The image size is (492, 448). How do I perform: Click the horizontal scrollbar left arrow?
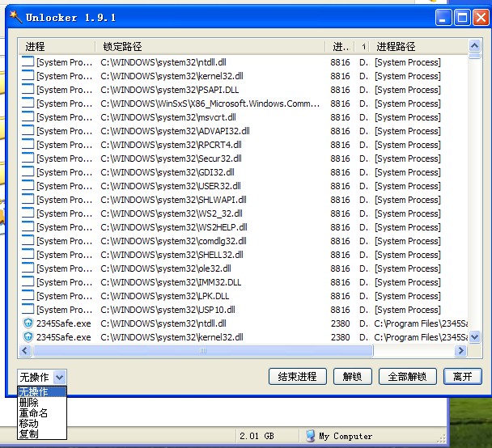coord(25,350)
